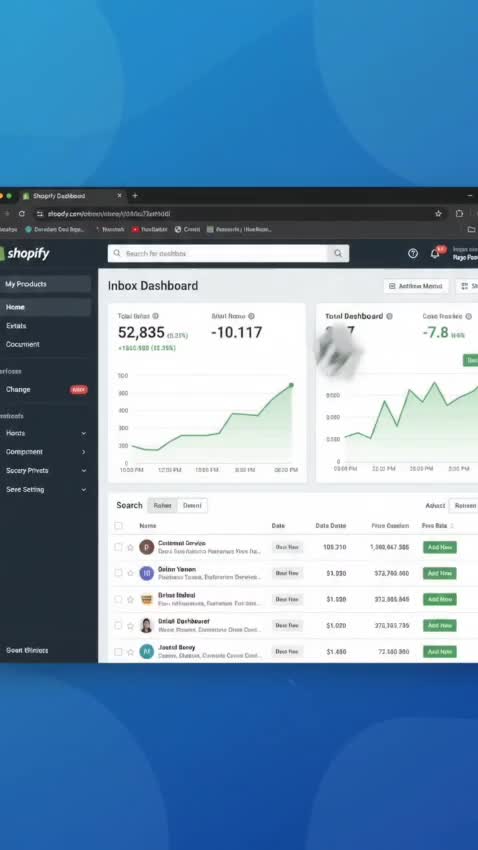
Task: Click into the header search field
Action: click(x=218, y=253)
